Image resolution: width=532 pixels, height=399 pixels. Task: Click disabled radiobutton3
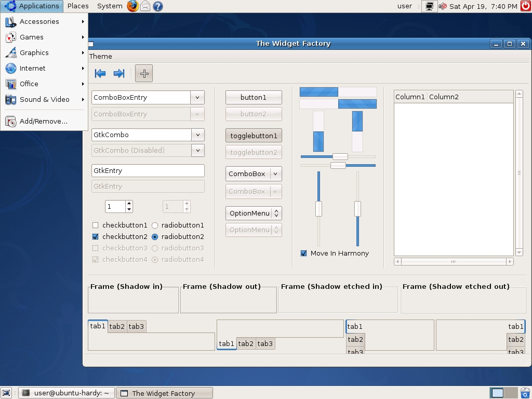click(155, 248)
